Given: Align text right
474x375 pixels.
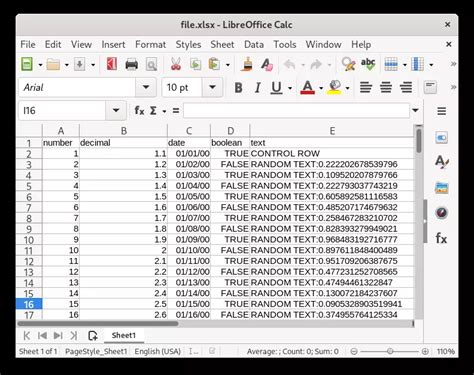Looking at the screenshot, I should 406,88.
